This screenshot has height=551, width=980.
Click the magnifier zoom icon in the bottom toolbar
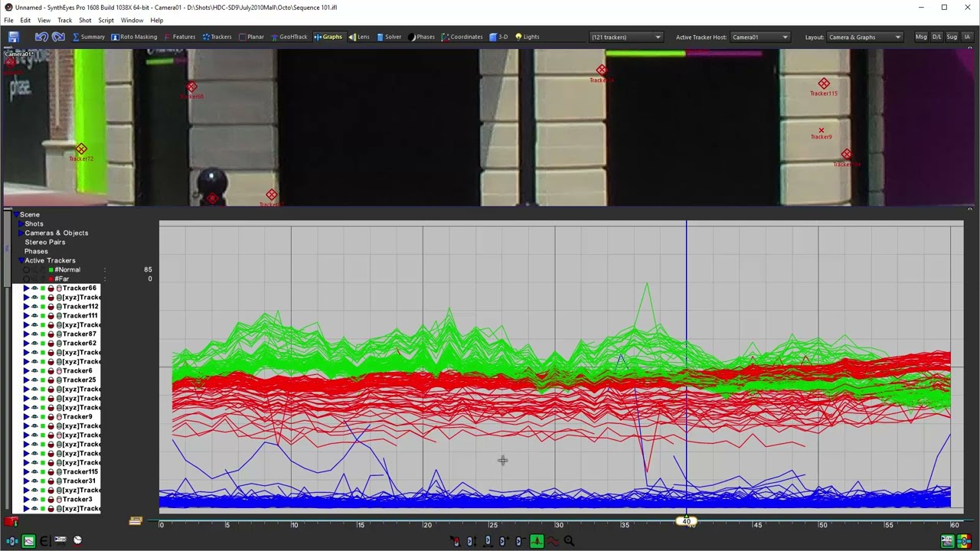pos(569,541)
